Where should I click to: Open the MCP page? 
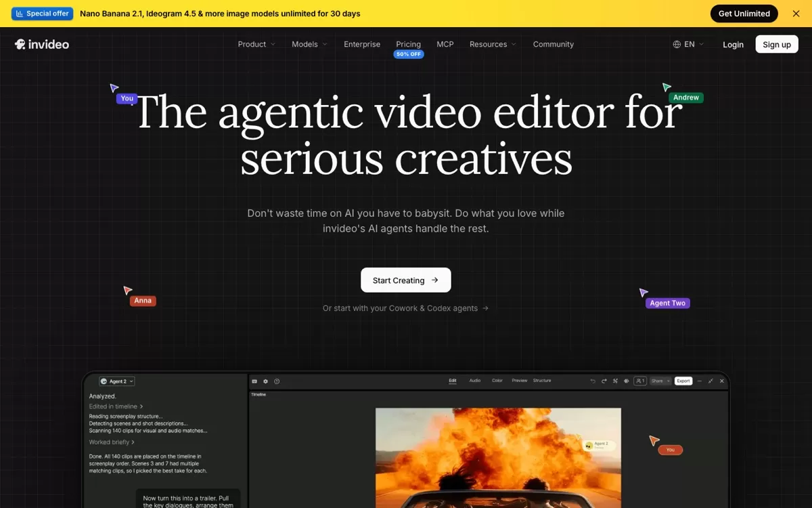click(445, 44)
